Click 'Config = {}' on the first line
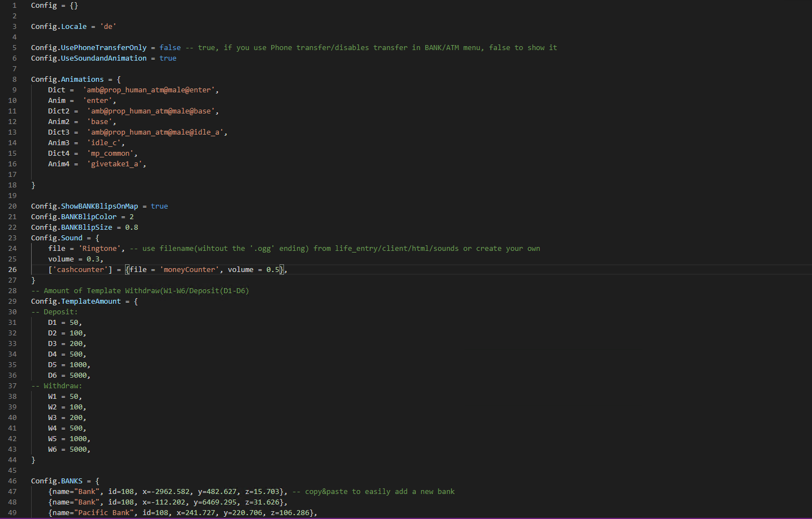This screenshot has width=812, height=519. 54,6
